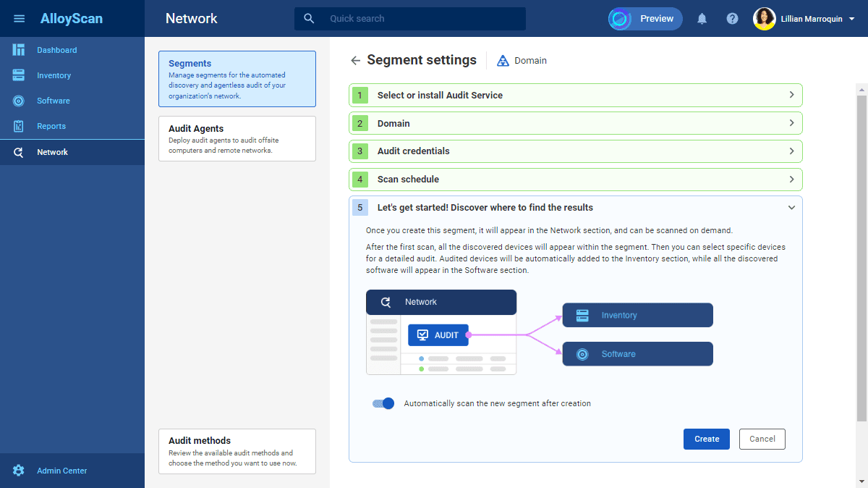The width and height of the screenshot is (868, 488).
Task: Expand step 3 Audit credentials chevron
Action: point(791,151)
